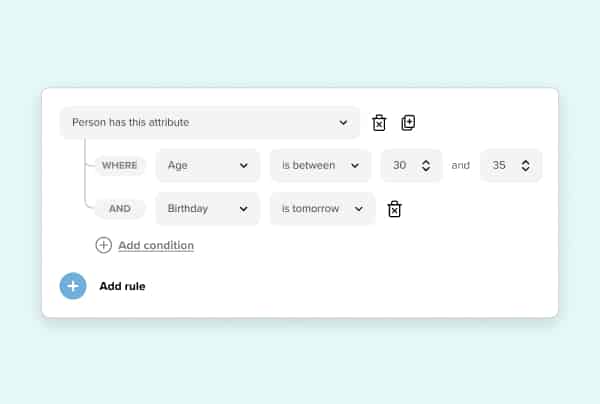Click the WHERE condition tag
Viewport: 600px width, 404px height.
pyautogui.click(x=120, y=166)
